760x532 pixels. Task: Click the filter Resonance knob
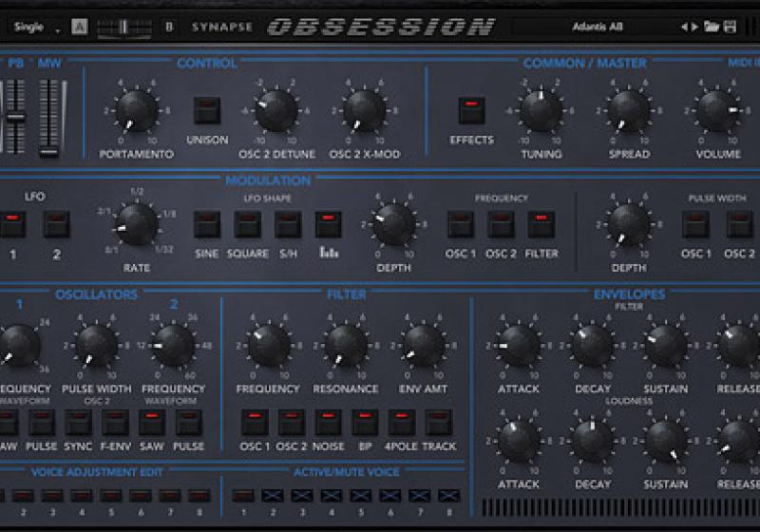[346, 346]
